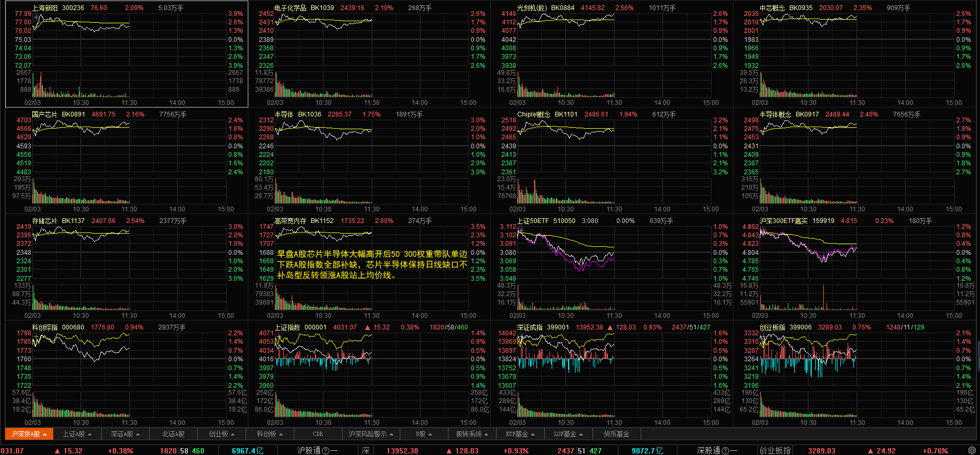
Task: Click the +0.93% change in status bar
Action: [516, 451]
